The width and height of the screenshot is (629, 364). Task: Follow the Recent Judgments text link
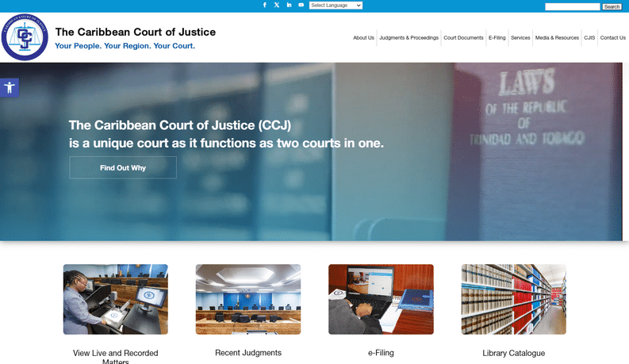248,353
